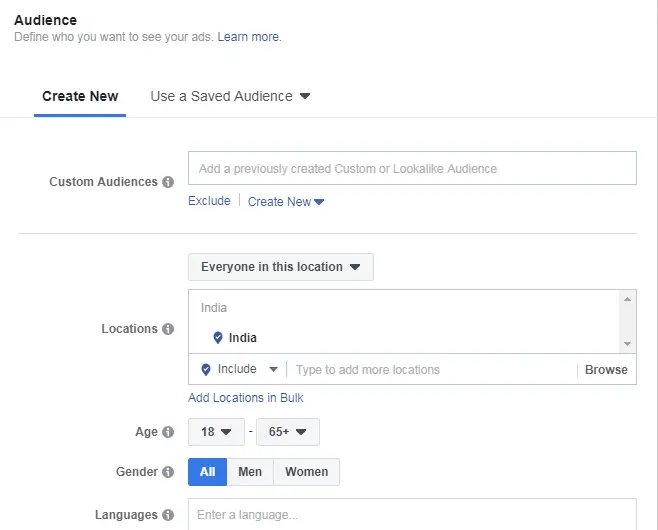The height and width of the screenshot is (530, 658).
Task: Click the Exclude link
Action: click(x=209, y=202)
